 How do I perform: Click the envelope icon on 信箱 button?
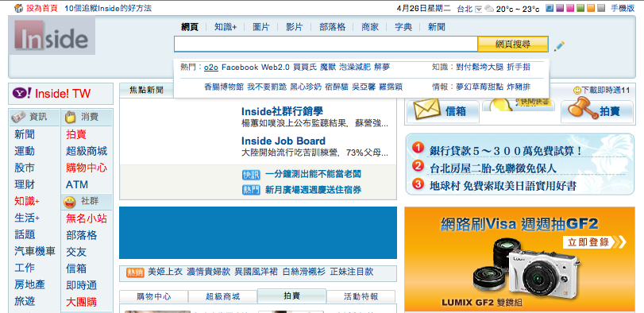(x=426, y=110)
